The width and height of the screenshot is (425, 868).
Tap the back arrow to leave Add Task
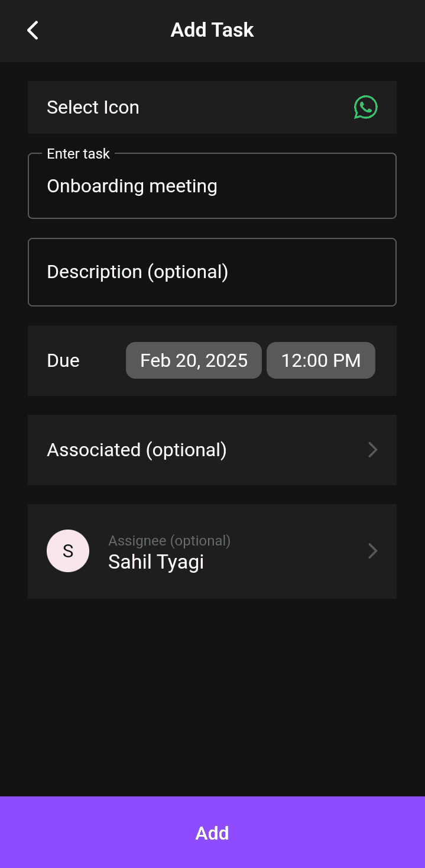tap(33, 30)
